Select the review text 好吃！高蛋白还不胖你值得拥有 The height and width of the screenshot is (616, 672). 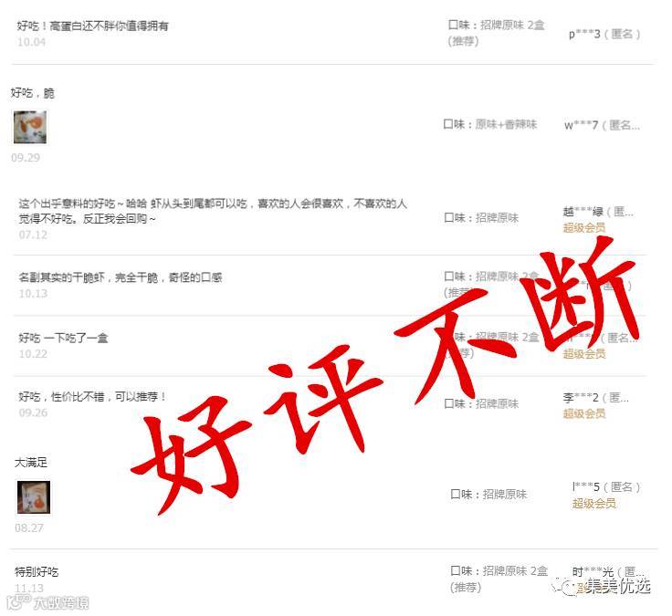pos(92,26)
